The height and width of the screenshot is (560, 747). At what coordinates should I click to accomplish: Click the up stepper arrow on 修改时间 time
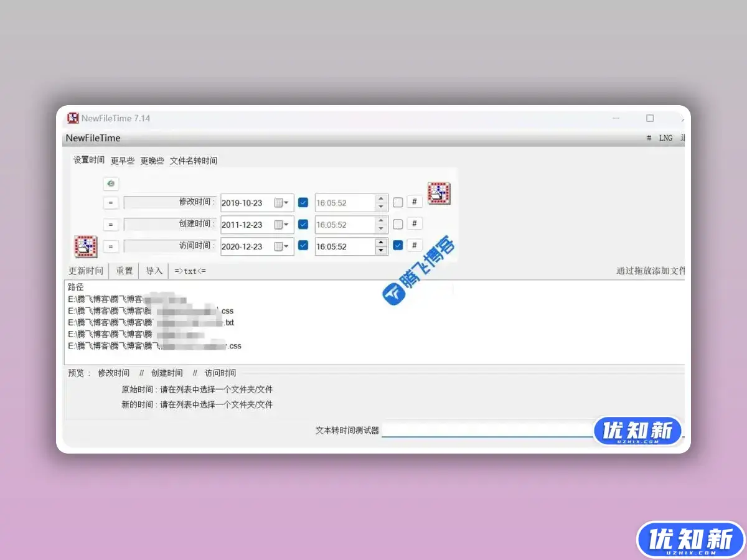pos(381,198)
